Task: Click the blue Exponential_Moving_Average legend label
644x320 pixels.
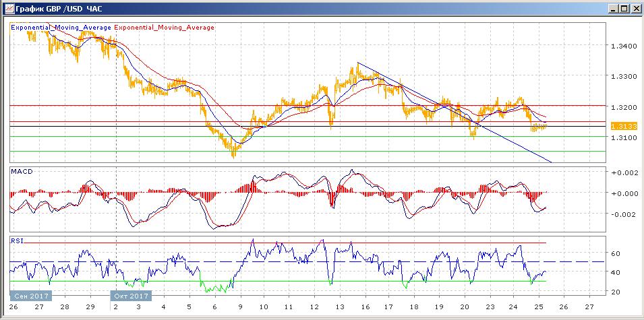Action: pyautogui.click(x=61, y=28)
